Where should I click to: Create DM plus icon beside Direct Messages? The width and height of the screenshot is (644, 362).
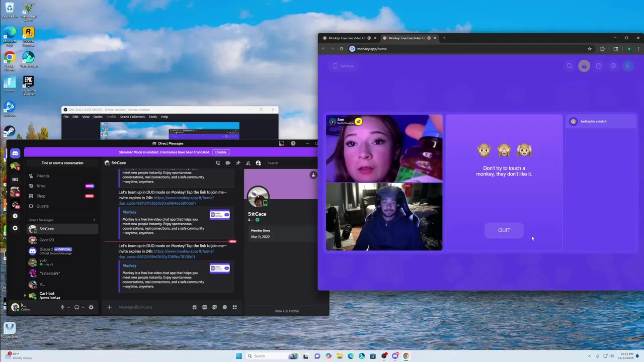pos(94,220)
